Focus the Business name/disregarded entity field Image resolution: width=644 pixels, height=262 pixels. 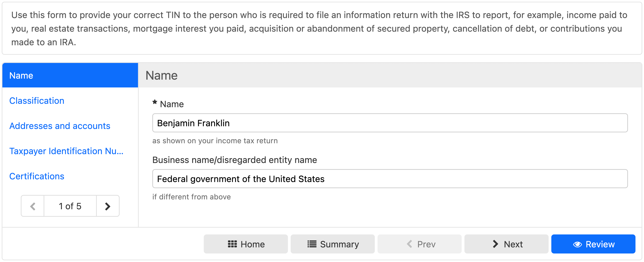(390, 179)
